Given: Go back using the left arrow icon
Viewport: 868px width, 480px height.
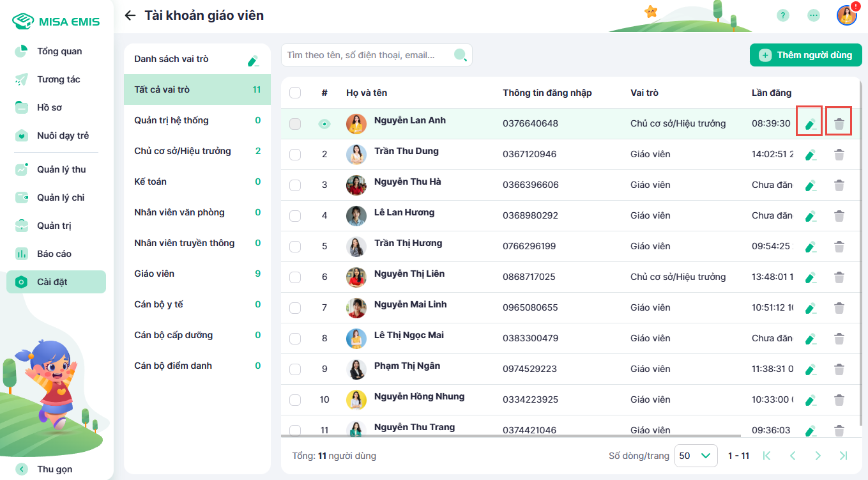Looking at the screenshot, I should (x=130, y=15).
